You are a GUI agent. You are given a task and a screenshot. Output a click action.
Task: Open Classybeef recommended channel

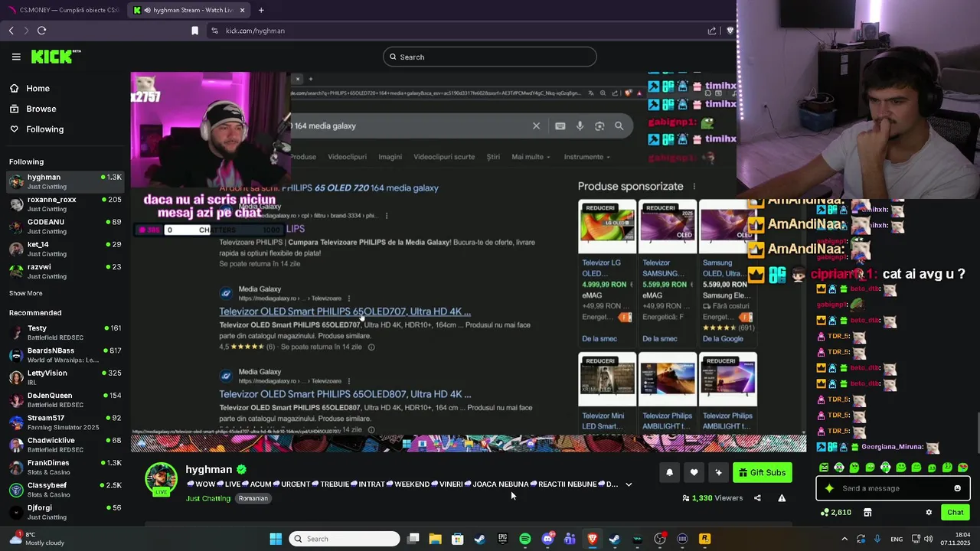[x=65, y=490]
